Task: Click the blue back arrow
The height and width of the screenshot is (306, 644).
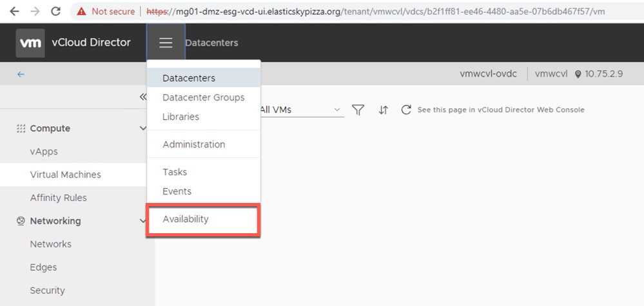Action: click(x=21, y=74)
